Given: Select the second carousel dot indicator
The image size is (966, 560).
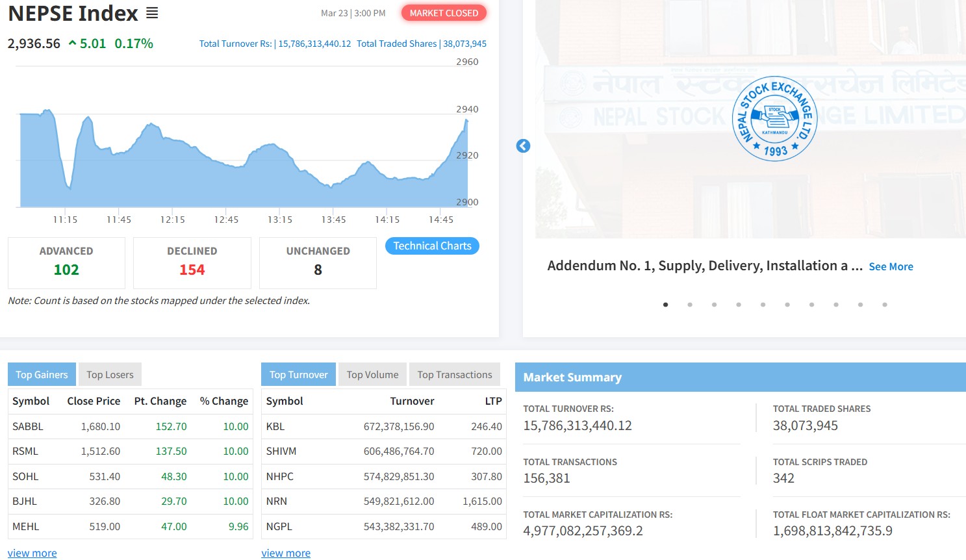Looking at the screenshot, I should pos(690,305).
